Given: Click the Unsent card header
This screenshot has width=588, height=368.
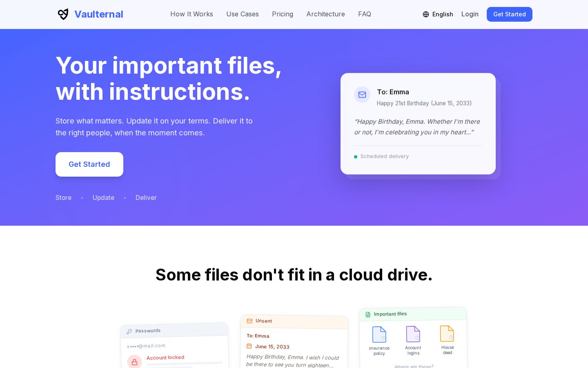Looking at the screenshot, I should click(x=294, y=321).
